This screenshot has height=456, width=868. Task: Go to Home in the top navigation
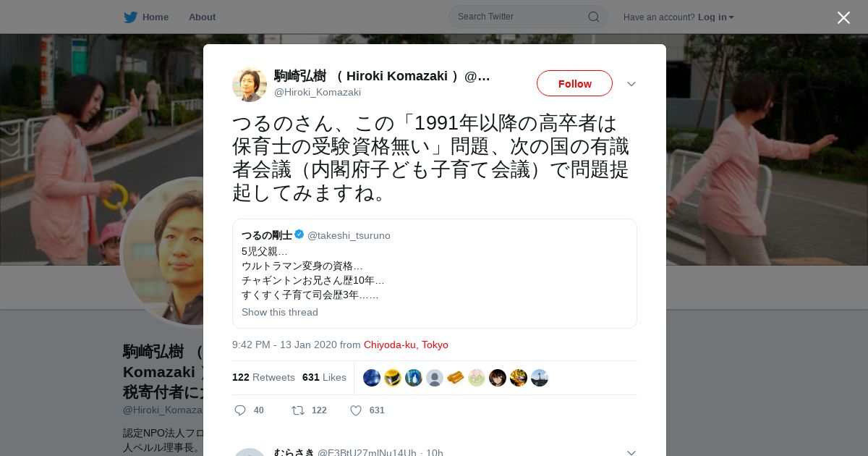tap(156, 17)
